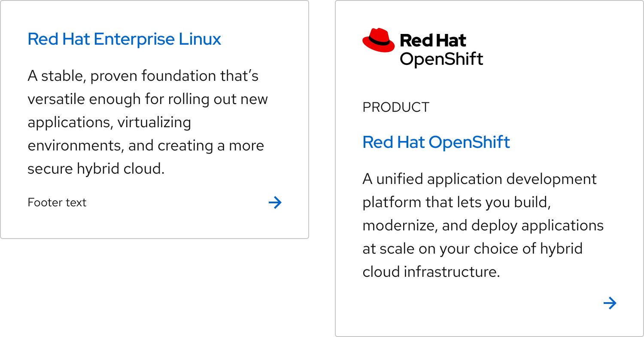Viewport: 644px width, 337px height.
Task: Click the line 'platform that lets you build,'
Action: 457,202
